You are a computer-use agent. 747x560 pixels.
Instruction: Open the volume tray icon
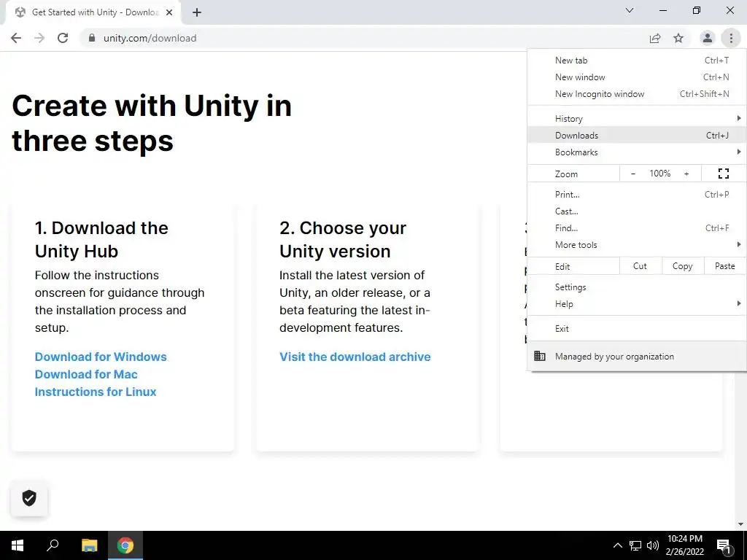click(653, 545)
